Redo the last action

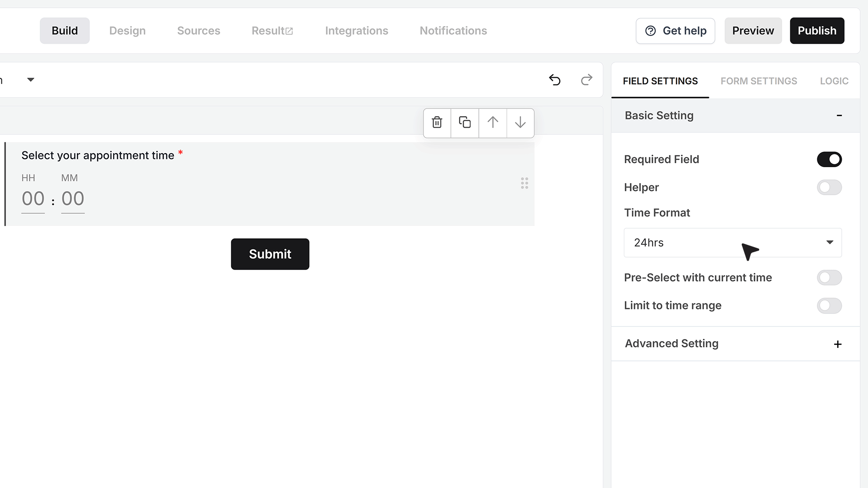(x=586, y=80)
